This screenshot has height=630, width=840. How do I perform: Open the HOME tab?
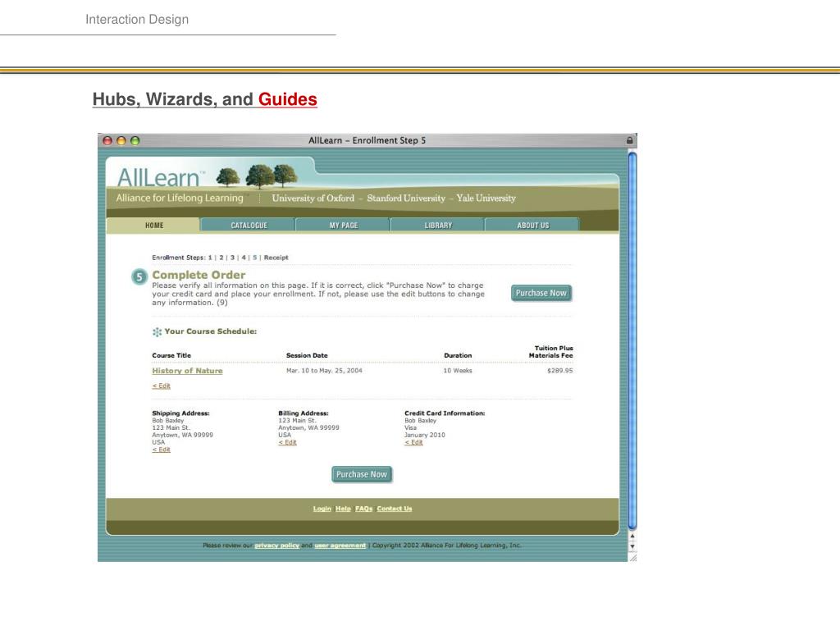point(153,226)
